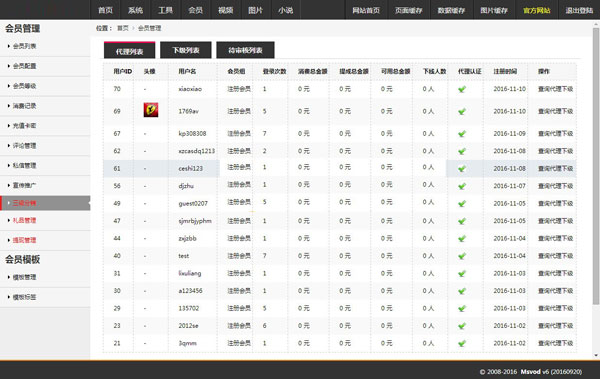
Task: Clear the 数据缓存 data cache
Action: (451, 10)
